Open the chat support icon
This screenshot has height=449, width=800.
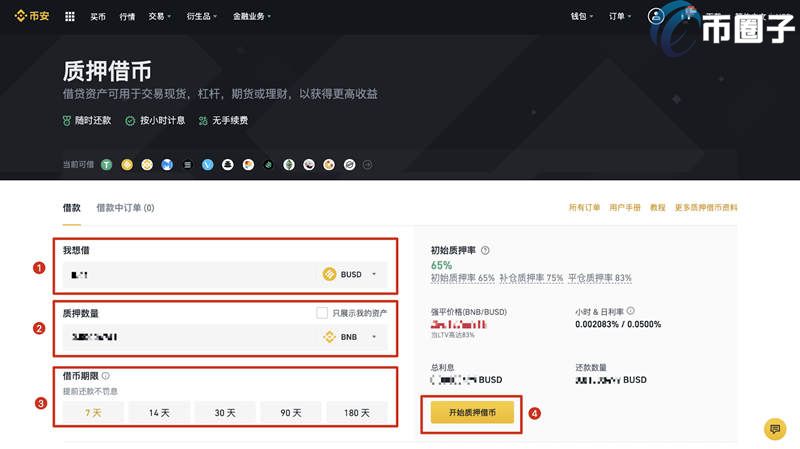tap(774, 428)
